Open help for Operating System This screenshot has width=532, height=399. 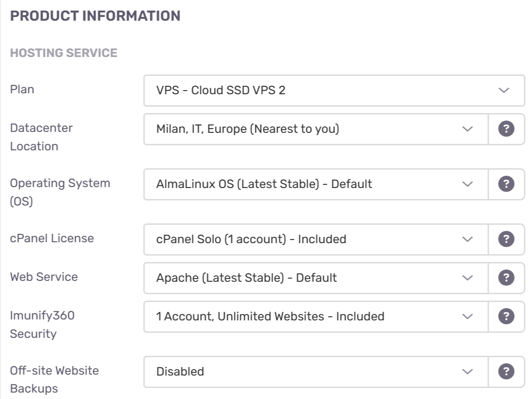(506, 184)
